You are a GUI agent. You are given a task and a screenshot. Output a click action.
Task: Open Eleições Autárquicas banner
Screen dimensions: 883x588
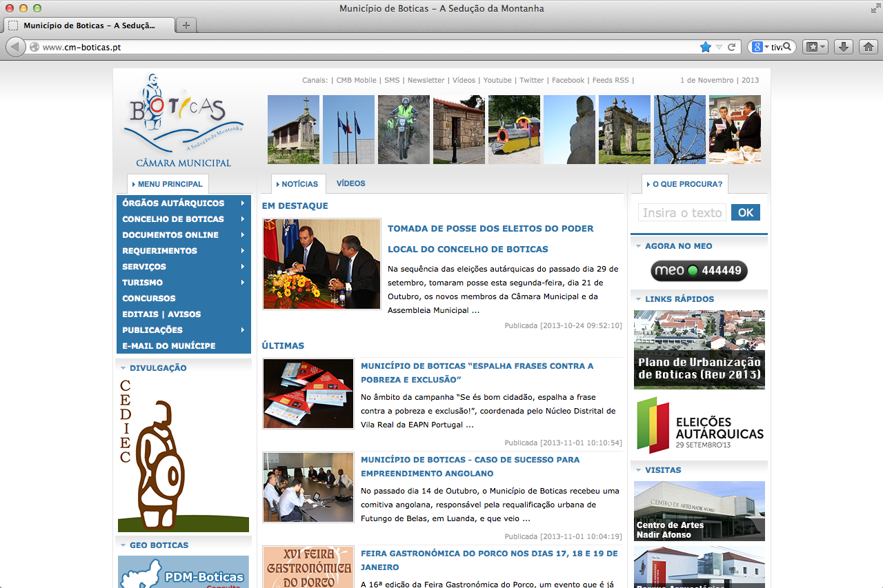coord(700,424)
